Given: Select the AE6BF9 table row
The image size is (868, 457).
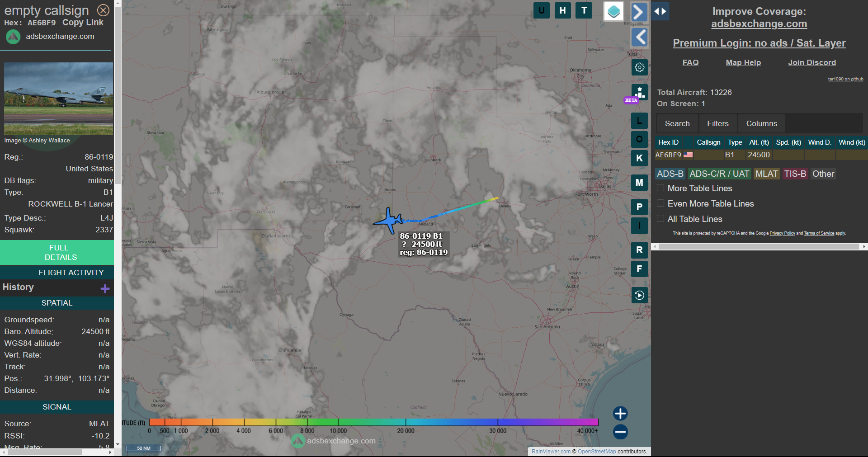Looking at the screenshot, I should [x=761, y=155].
